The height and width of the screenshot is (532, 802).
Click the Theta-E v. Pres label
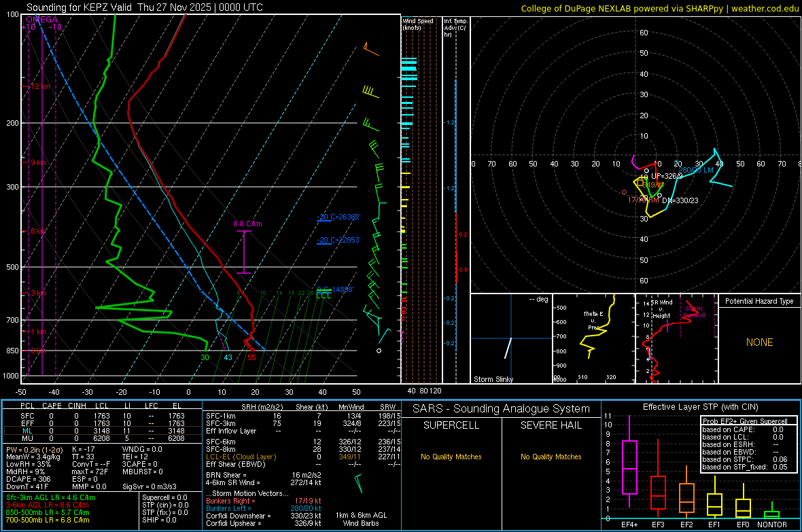click(x=593, y=320)
